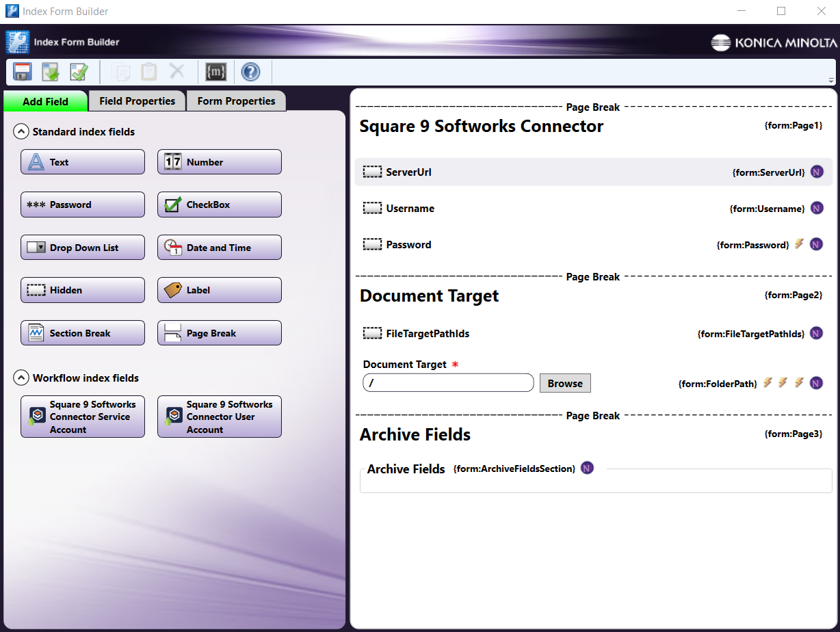Click the Index Form Builder header logo icon
This screenshot has height=632, width=840.
click(18, 42)
